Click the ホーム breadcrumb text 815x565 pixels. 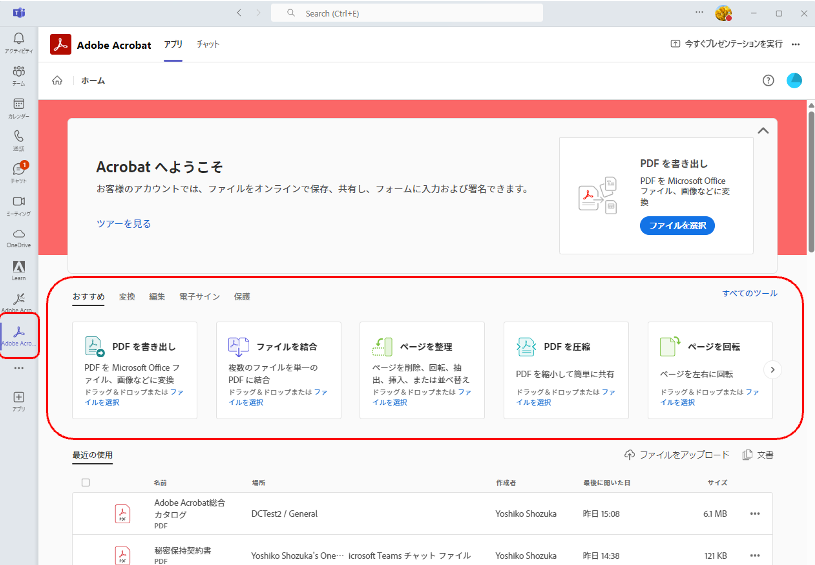93,81
